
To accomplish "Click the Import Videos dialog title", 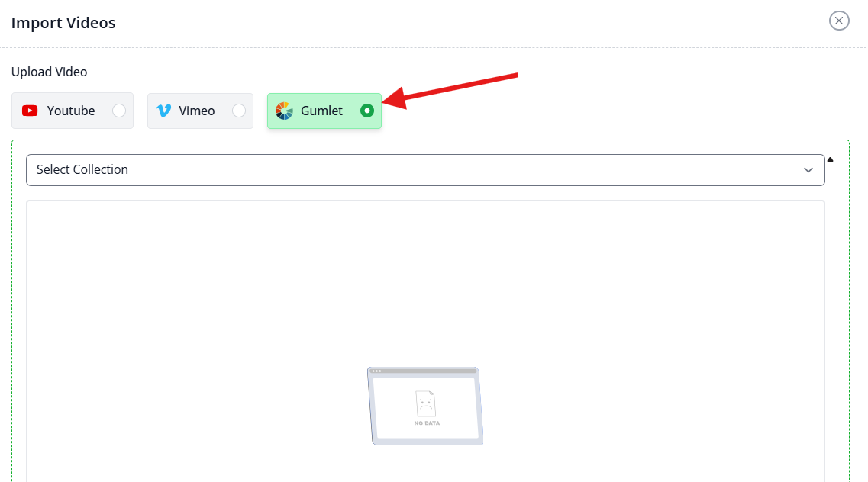I will [63, 23].
